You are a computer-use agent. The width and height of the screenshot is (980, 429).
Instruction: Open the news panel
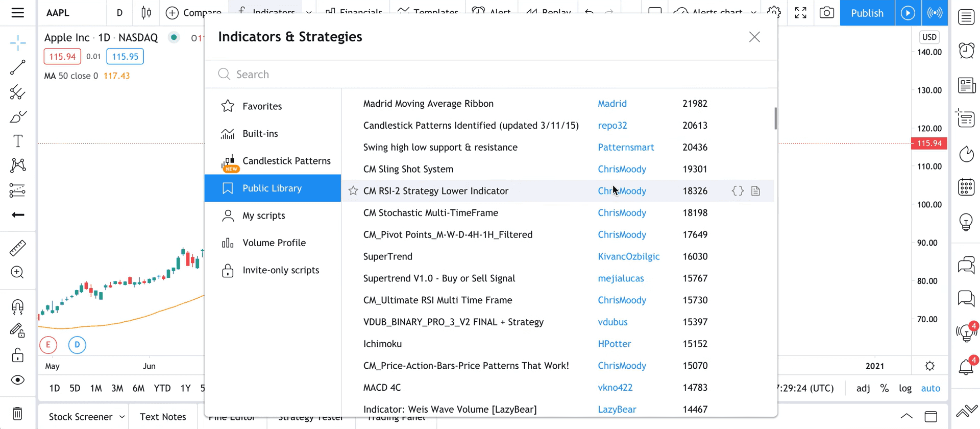click(x=966, y=85)
